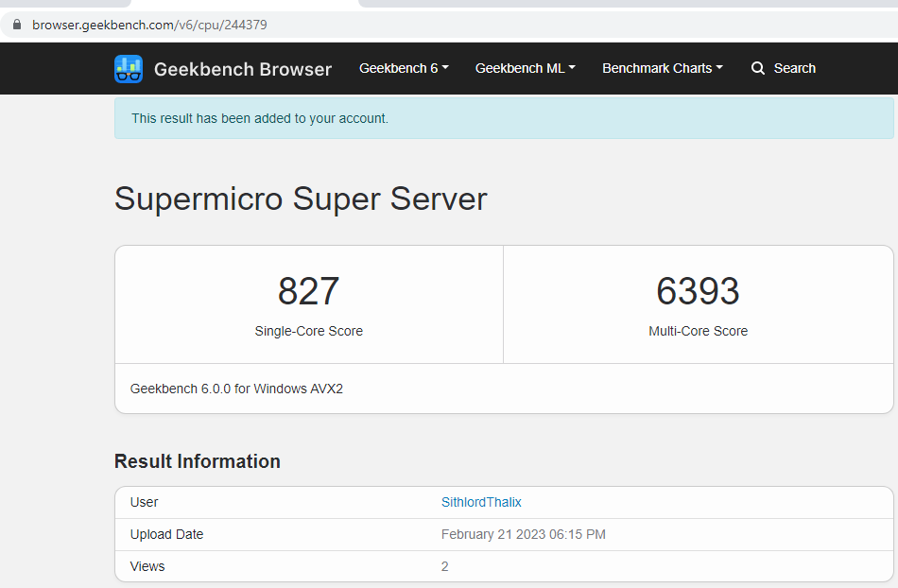Click the Upload Date row label
This screenshot has width=898, height=588.
pyautogui.click(x=166, y=534)
